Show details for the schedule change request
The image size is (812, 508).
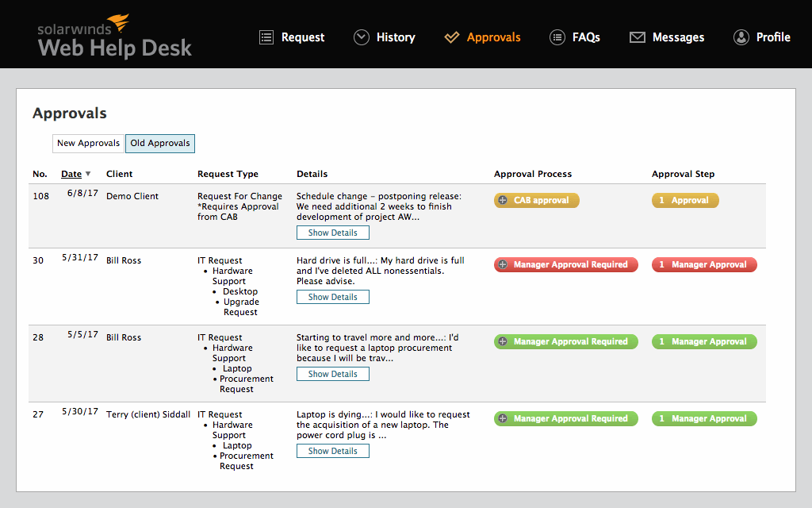[332, 232]
